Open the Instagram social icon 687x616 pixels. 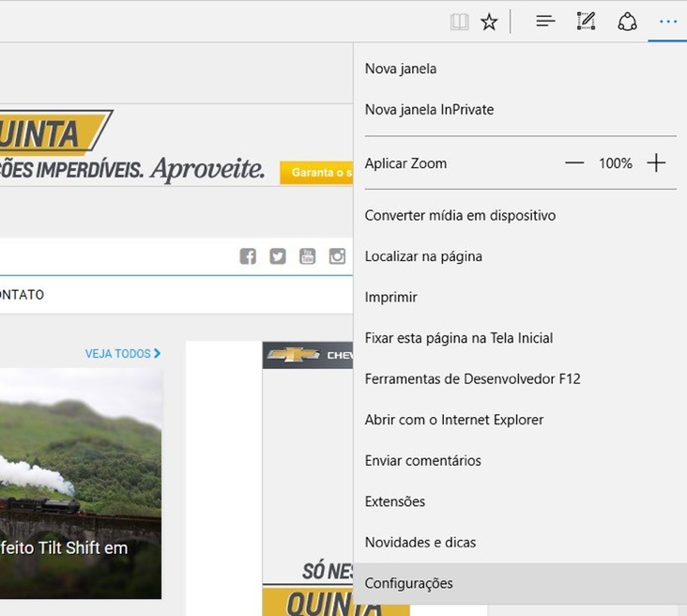337,256
